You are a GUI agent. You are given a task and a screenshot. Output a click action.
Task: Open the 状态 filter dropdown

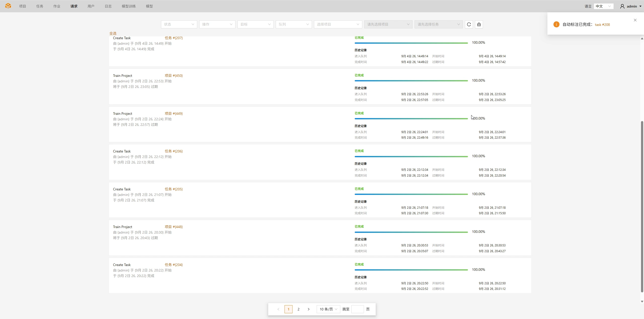coord(179,24)
